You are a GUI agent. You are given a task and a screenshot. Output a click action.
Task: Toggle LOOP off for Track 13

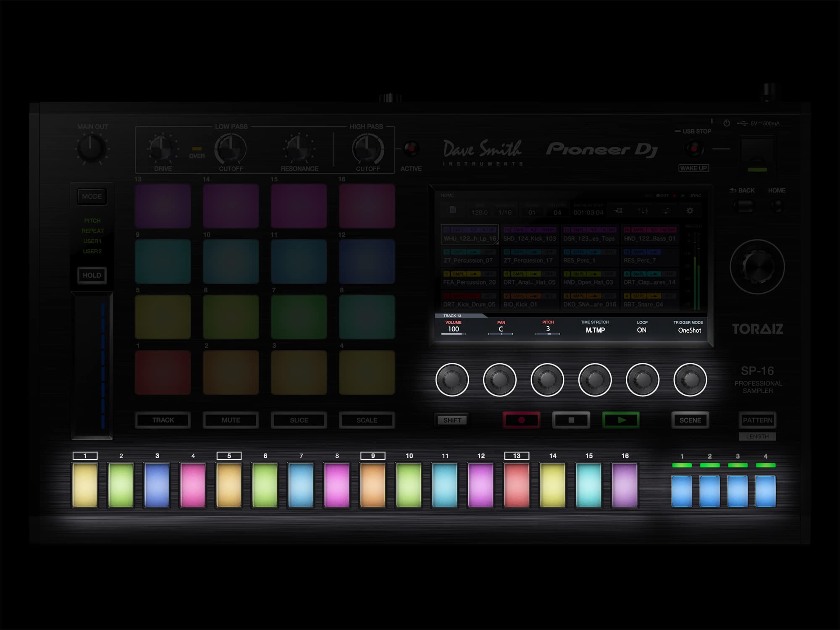(x=642, y=330)
